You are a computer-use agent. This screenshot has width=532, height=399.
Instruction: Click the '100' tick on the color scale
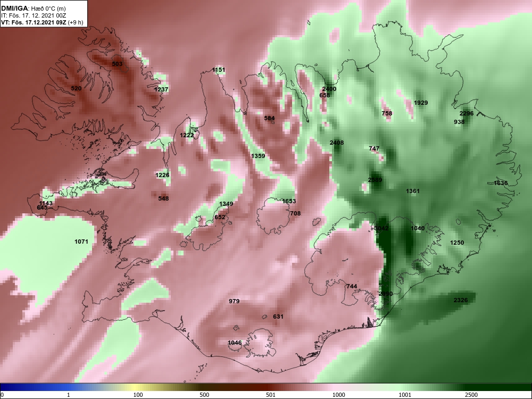click(138, 395)
